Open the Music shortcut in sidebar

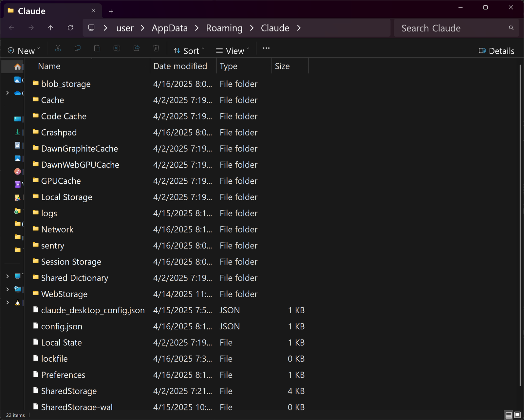18,171
